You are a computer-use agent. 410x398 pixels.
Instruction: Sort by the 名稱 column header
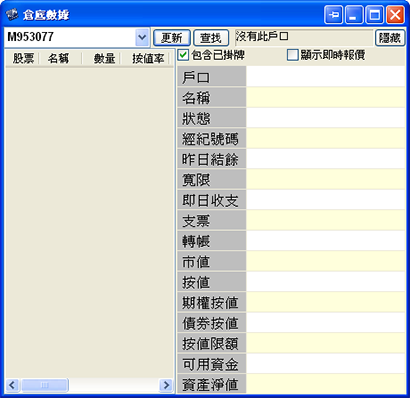point(60,59)
